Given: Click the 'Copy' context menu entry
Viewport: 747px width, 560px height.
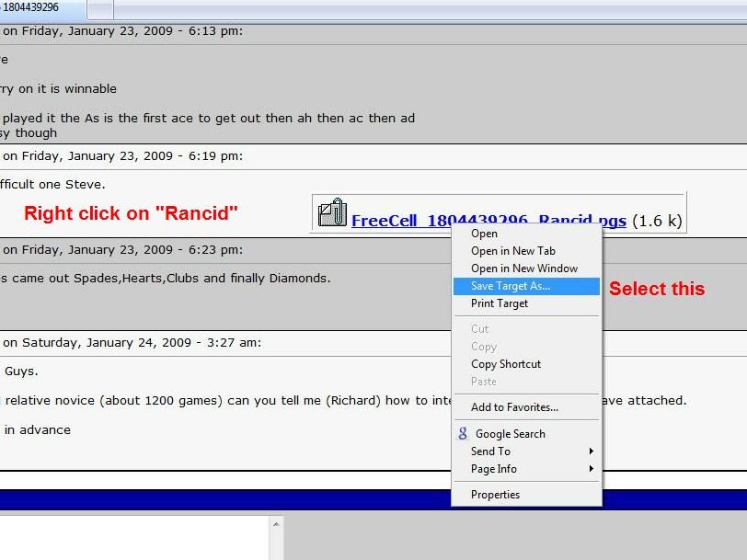Looking at the screenshot, I should point(484,347).
